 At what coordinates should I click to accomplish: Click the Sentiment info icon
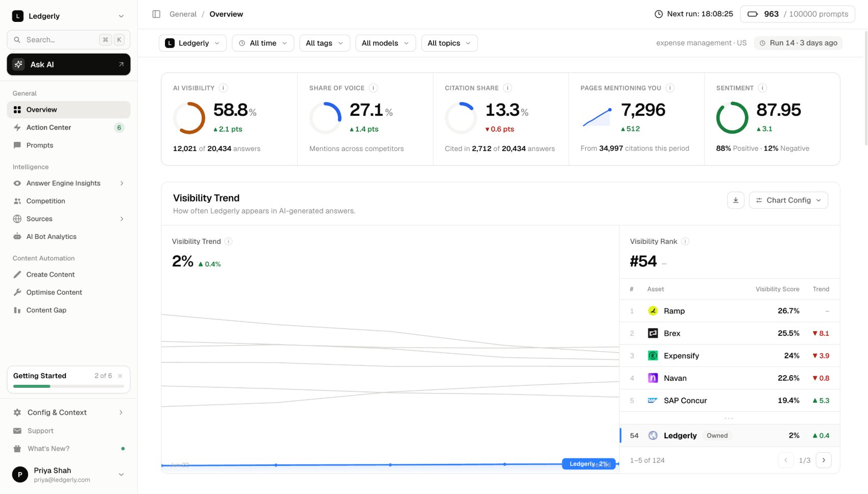pyautogui.click(x=762, y=88)
